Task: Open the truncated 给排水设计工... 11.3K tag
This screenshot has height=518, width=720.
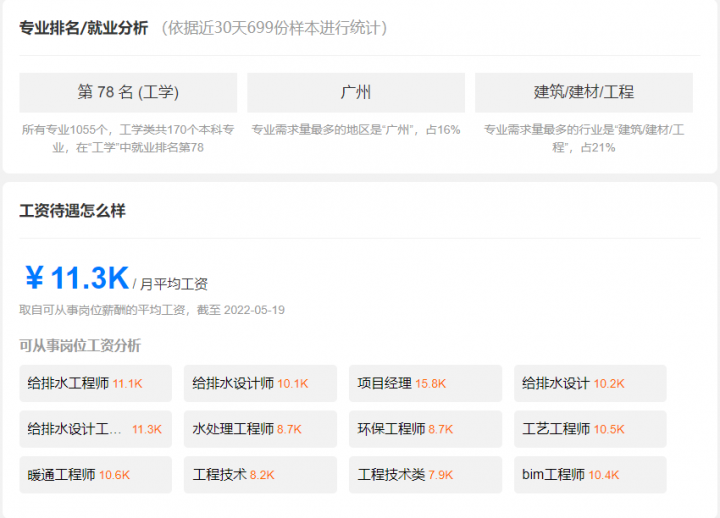Action: pos(96,429)
